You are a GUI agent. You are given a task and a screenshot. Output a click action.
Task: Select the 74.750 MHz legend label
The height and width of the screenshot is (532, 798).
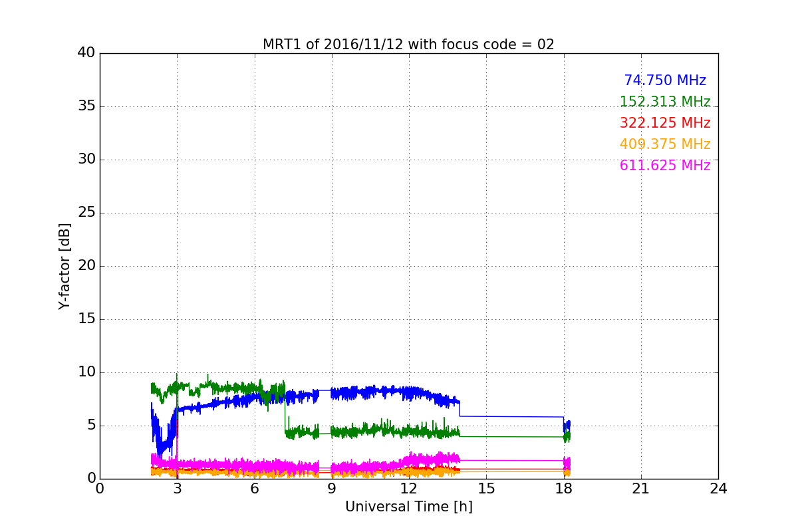(665, 80)
